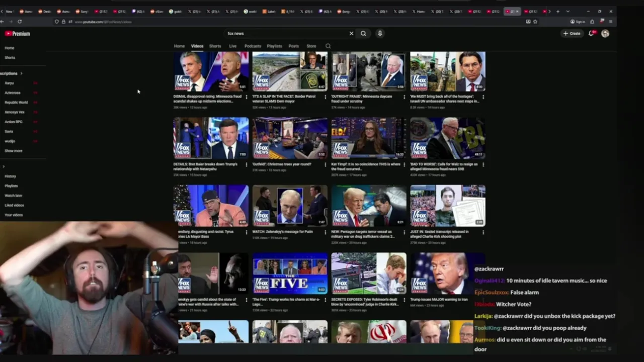Viewport: 644px width, 362px height.
Task: Open more options for Bret Baier DETAILS video
Action: coord(246,165)
